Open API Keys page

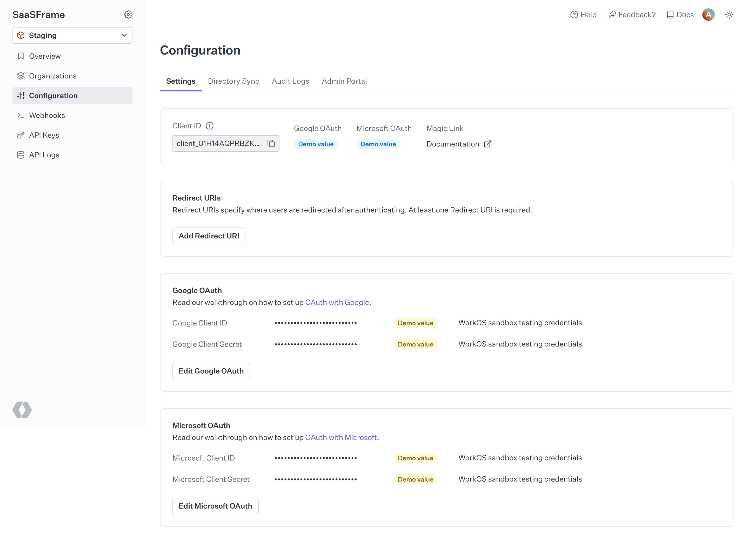point(72,135)
